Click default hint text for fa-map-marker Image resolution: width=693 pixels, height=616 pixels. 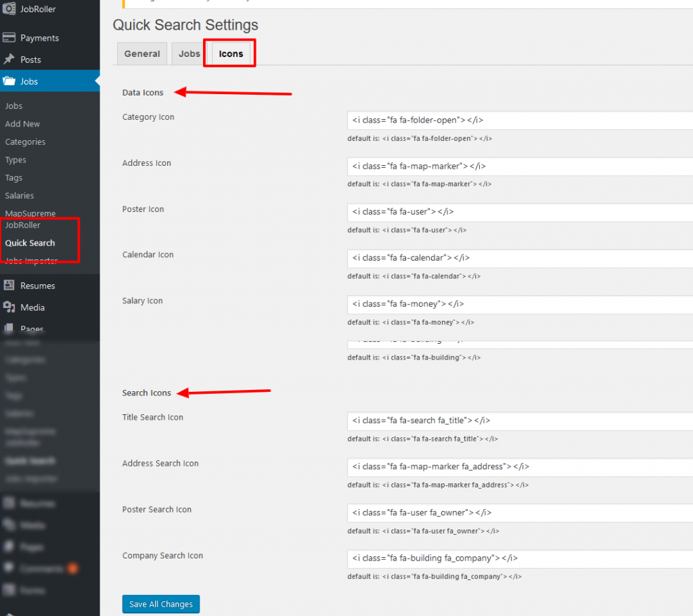420,184
